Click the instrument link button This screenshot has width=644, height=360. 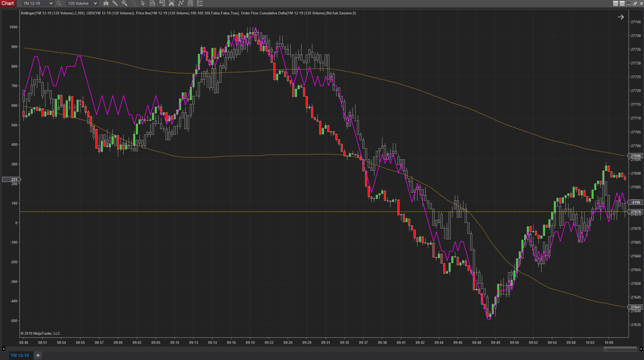(615, 3)
